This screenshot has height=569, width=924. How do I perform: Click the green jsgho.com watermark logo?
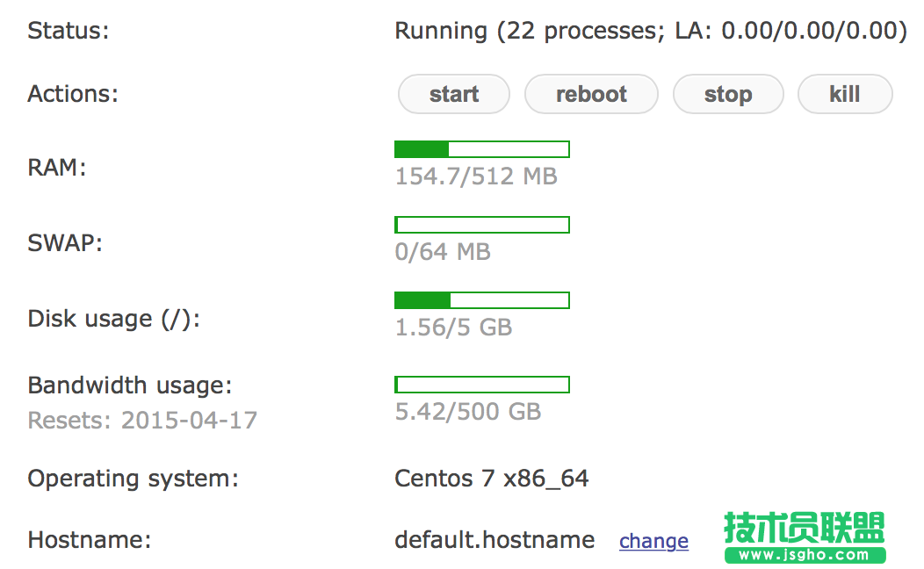tap(805, 537)
